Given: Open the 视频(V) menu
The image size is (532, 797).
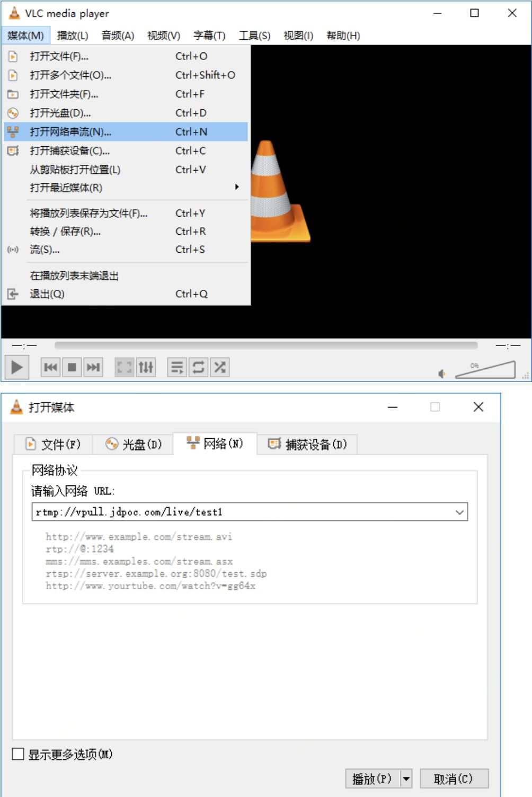Looking at the screenshot, I should (164, 36).
